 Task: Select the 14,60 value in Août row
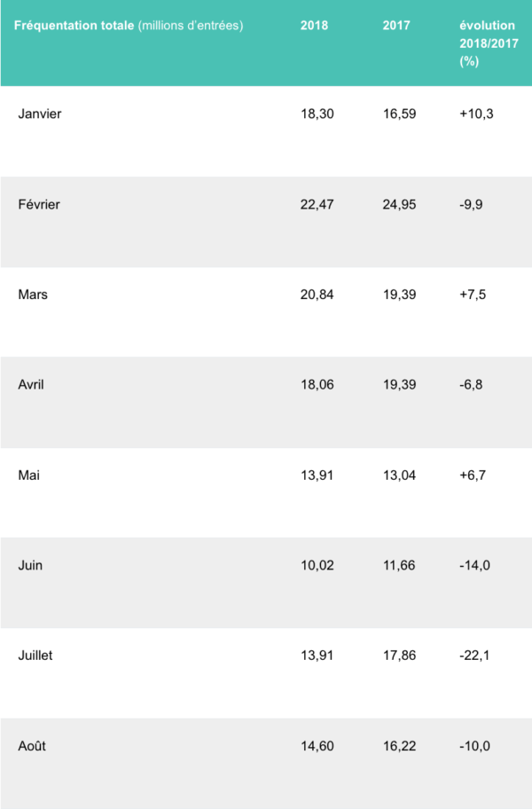pos(317,746)
